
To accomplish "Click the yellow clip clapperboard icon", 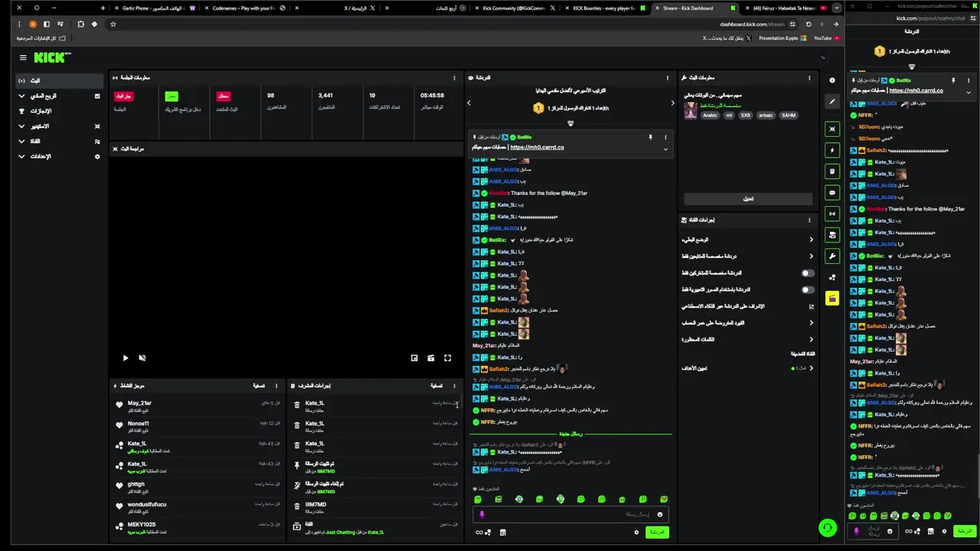I will [832, 298].
